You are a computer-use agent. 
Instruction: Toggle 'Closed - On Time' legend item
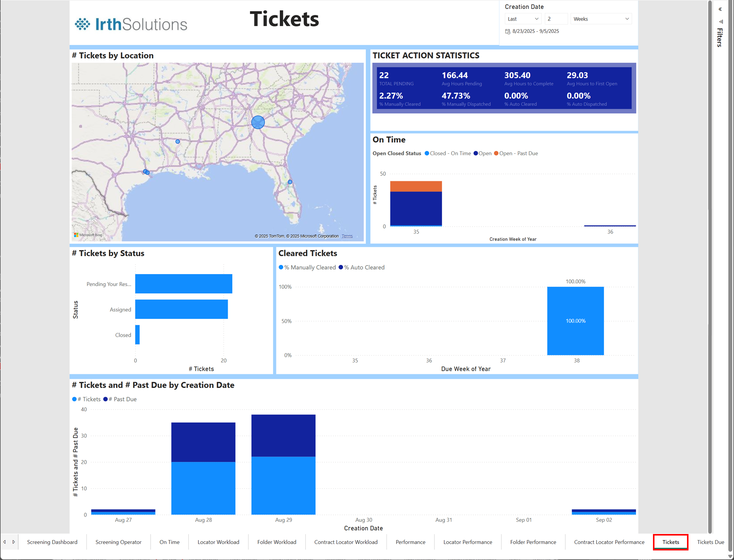click(x=448, y=153)
